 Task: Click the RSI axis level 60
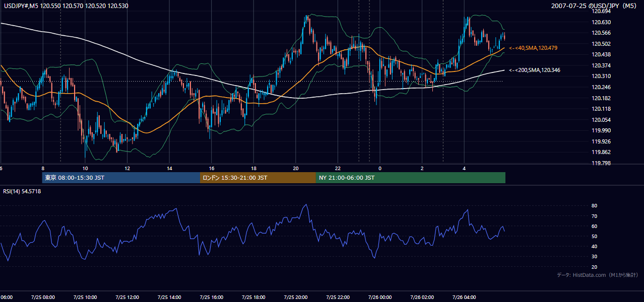click(595, 226)
